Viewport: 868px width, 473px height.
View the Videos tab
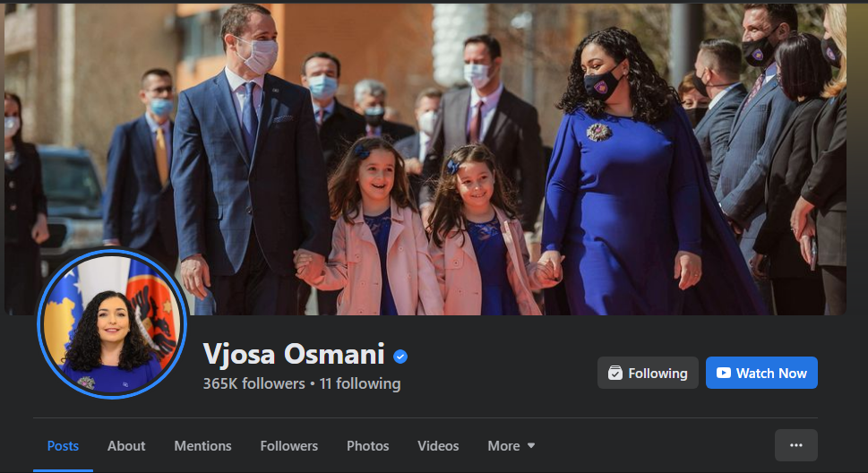pos(438,446)
